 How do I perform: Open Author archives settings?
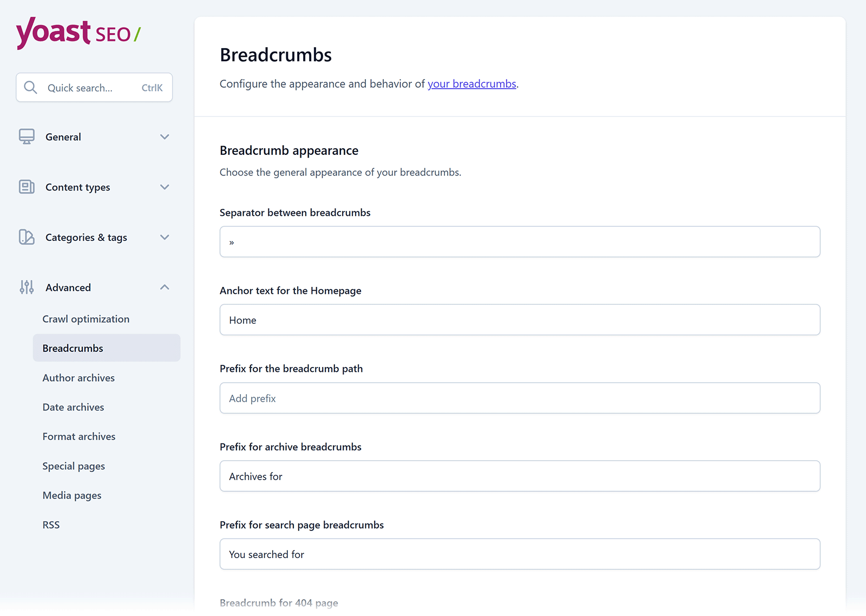[78, 377]
